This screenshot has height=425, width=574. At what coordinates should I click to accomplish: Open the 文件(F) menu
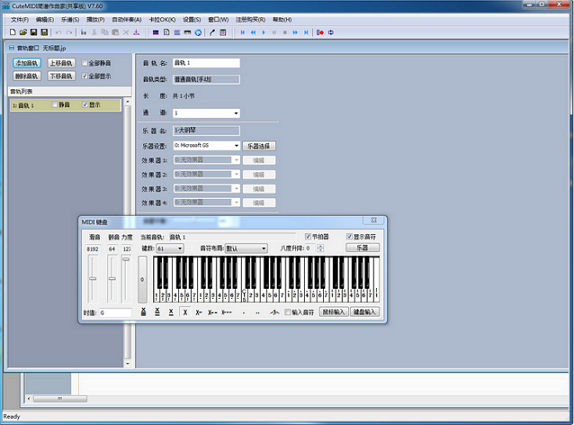(20, 19)
